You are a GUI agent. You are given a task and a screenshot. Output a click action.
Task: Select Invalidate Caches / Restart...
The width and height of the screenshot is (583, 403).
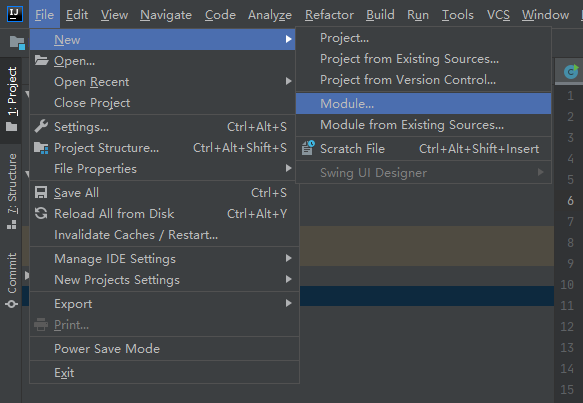coord(164,235)
